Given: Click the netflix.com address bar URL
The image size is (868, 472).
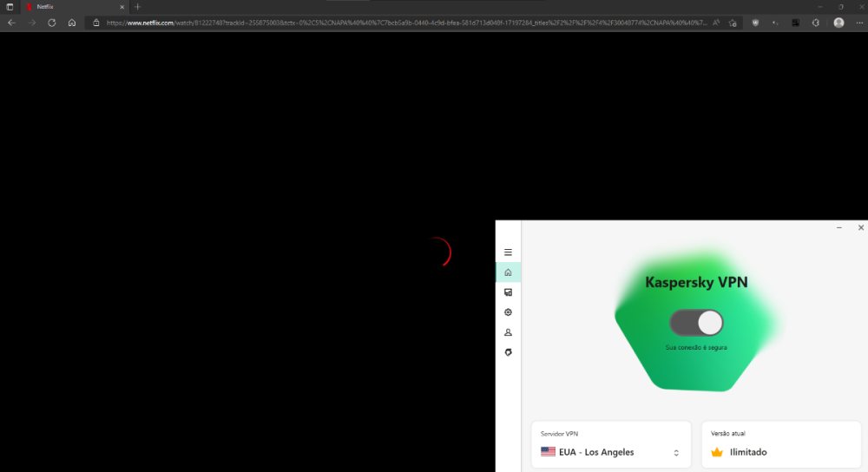Looking at the screenshot, I should (x=405, y=23).
